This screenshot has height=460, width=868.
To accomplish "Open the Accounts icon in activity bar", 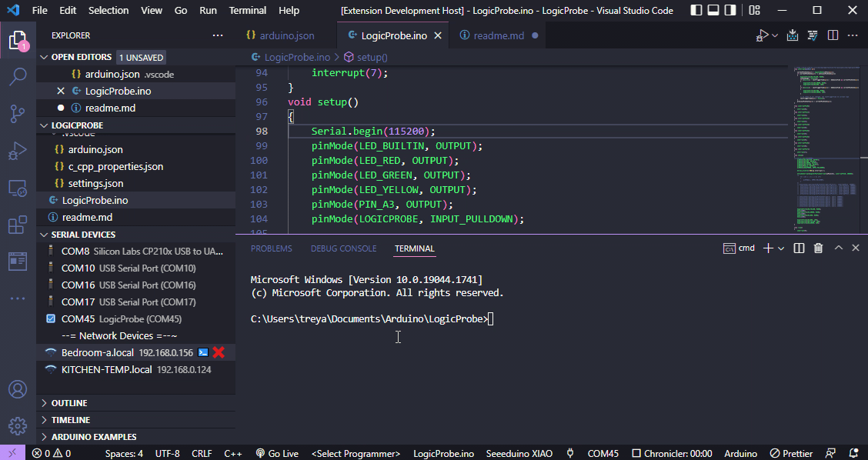I will (x=18, y=389).
